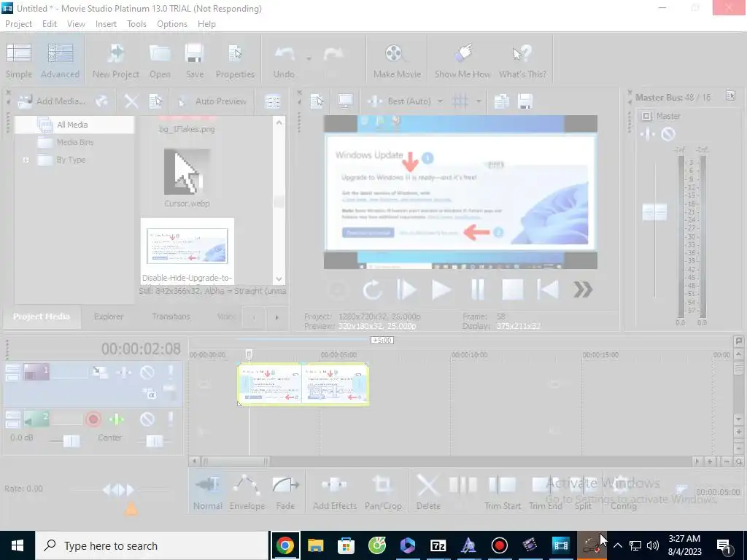Open the Pan/Crop tool

pos(383,493)
